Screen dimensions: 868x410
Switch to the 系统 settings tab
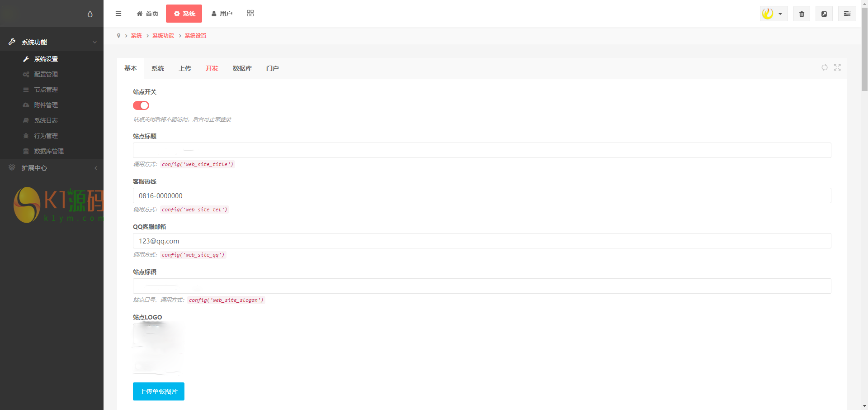point(158,68)
